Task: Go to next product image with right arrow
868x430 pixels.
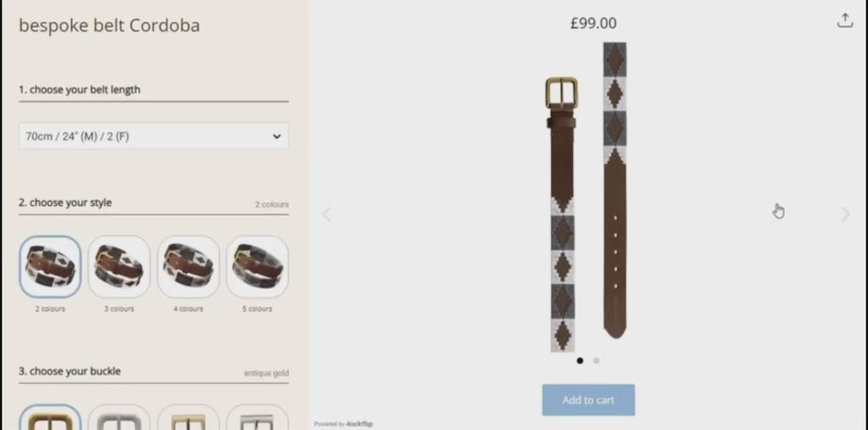Action: click(845, 215)
